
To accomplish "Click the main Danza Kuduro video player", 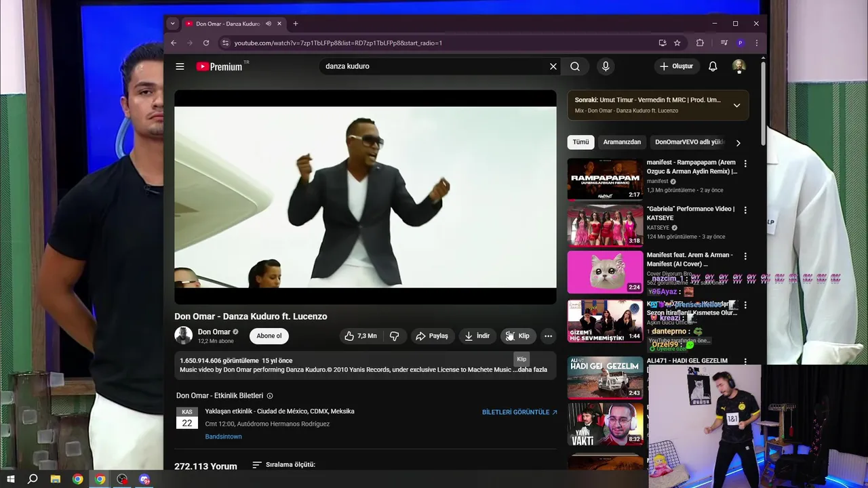I will coord(366,197).
